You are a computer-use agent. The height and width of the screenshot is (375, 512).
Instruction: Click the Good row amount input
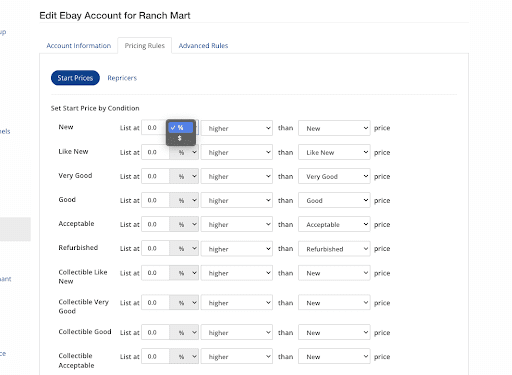[155, 200]
